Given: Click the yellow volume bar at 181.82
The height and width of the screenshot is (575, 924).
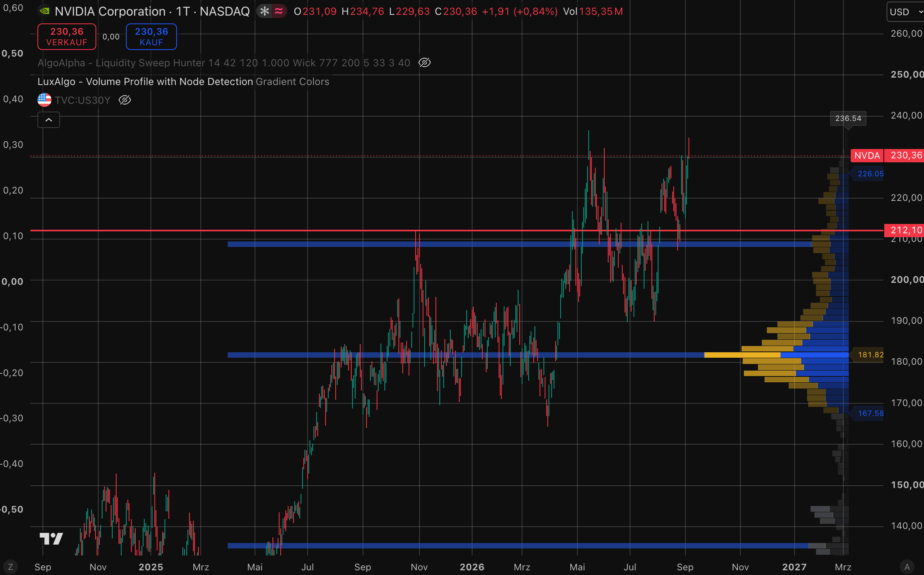Looking at the screenshot, I should (742, 355).
